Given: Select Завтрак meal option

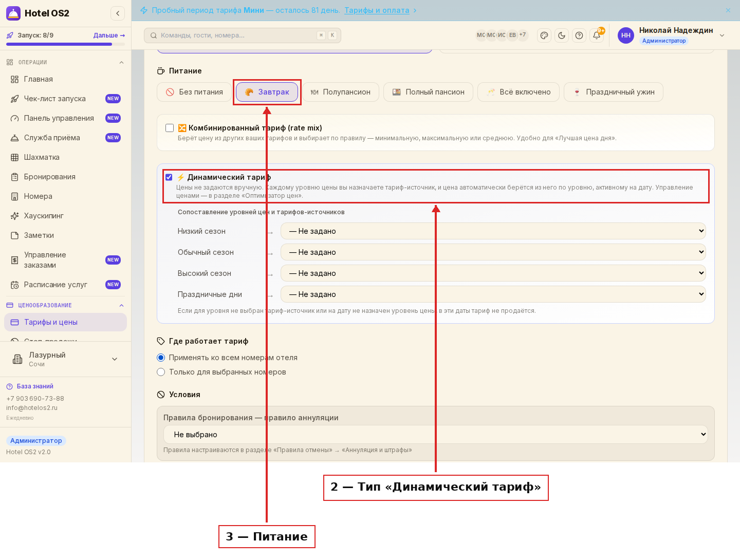Looking at the screenshot, I should click(x=267, y=92).
